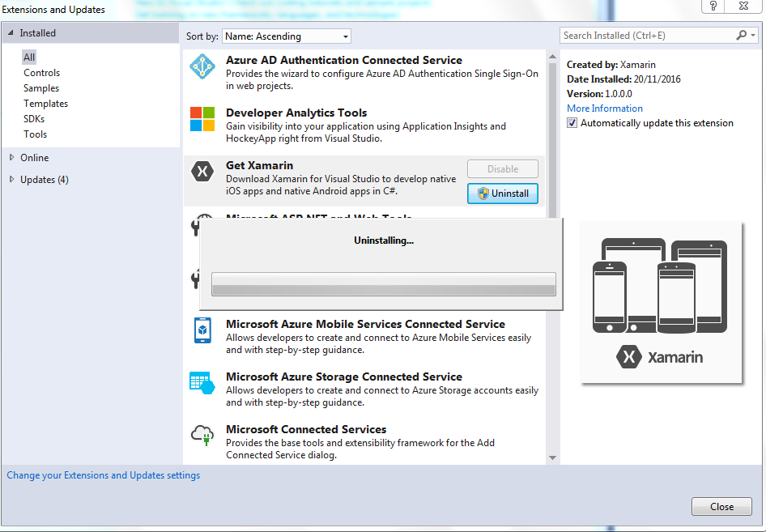Expand the Online section
The width and height of the screenshot is (766, 532).
click(x=11, y=157)
